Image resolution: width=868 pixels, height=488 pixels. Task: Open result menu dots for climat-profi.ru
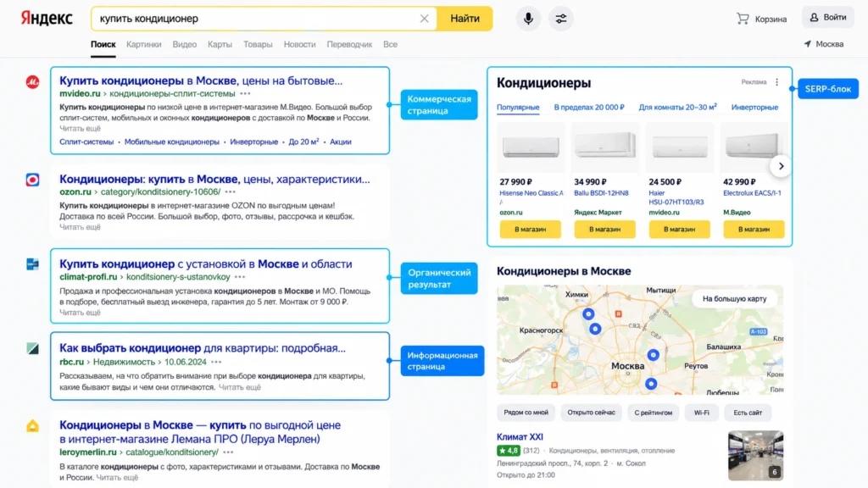pyautogui.click(x=240, y=277)
